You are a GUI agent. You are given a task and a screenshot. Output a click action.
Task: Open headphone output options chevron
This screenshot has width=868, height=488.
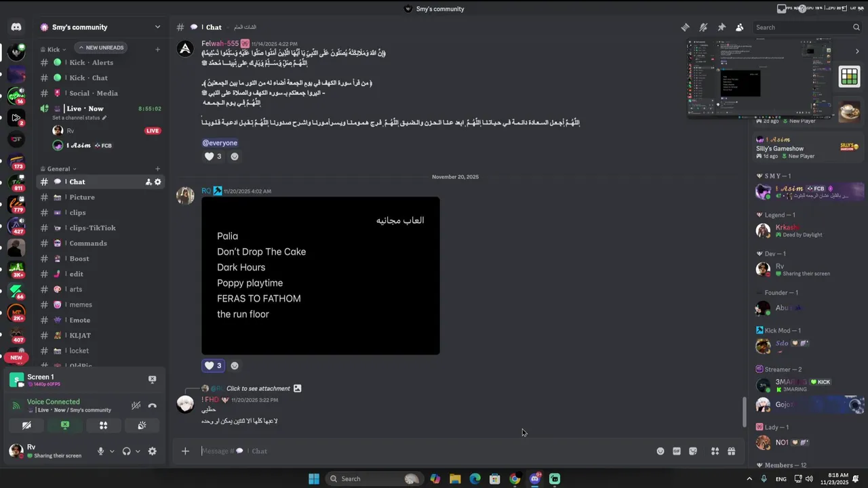click(138, 451)
